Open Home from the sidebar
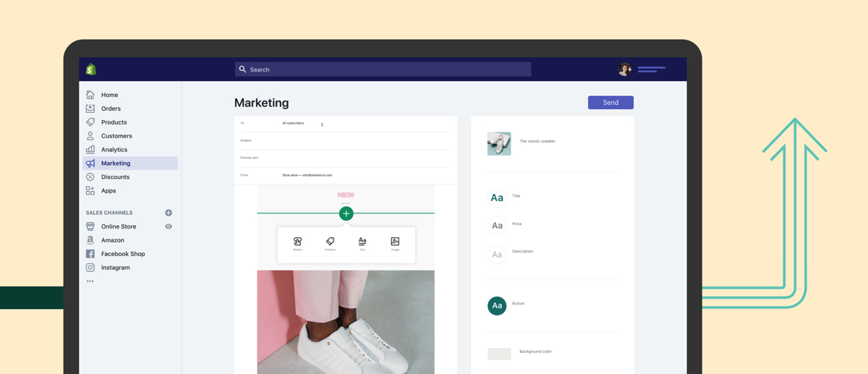The width and height of the screenshot is (868, 374). (x=109, y=95)
